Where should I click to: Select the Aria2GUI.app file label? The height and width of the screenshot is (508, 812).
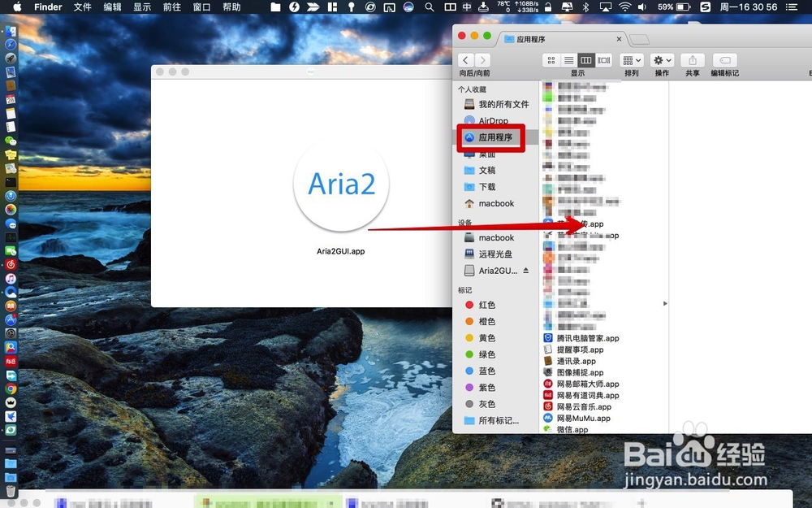click(x=341, y=251)
